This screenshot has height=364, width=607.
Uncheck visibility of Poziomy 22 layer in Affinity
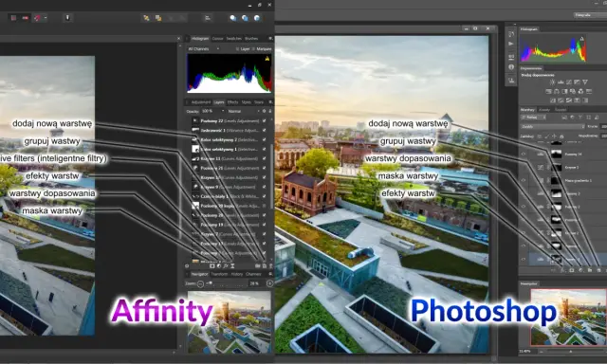point(264,120)
